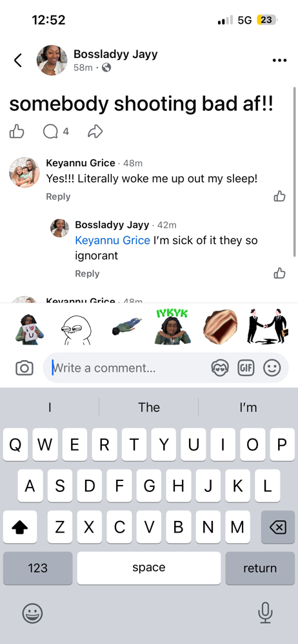Like Bossladyy Jayy's reply about being ignorant
The height and width of the screenshot is (644, 298).
click(x=279, y=273)
